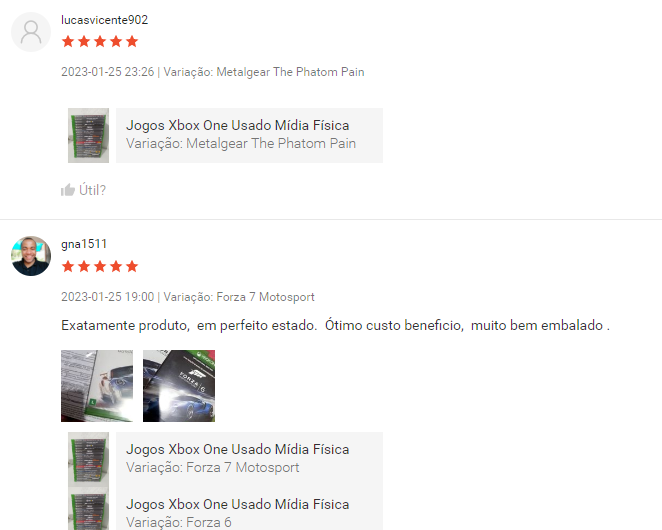This screenshot has height=530, width=662.
Task: Open lucasvicente902's default avatar icon
Action: click(31, 32)
